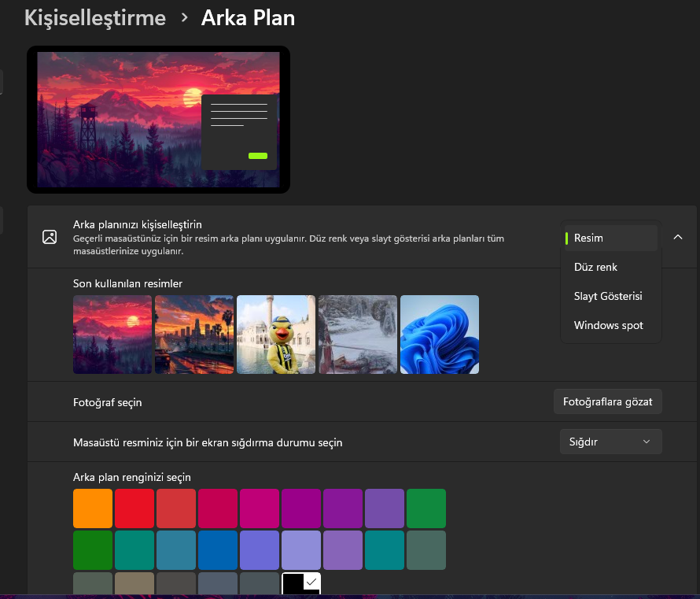The width and height of the screenshot is (700, 599).
Task: Pick the royal blue color swatch
Action: coord(218,550)
